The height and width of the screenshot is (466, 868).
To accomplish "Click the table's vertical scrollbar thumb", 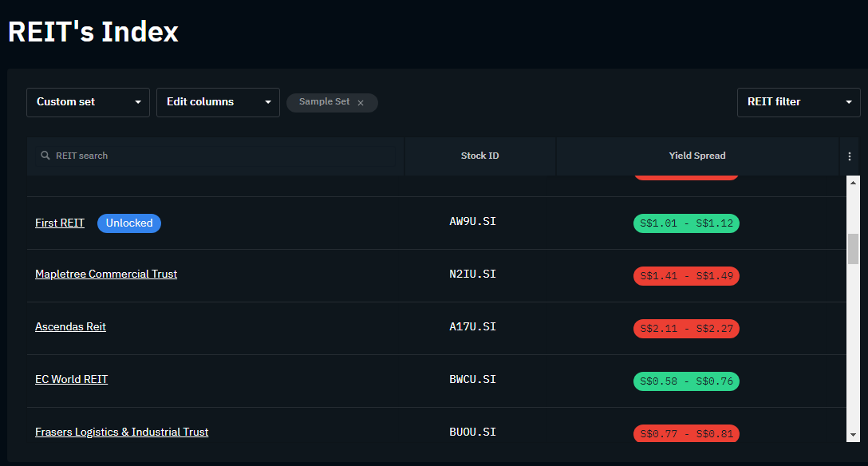I will (853, 249).
